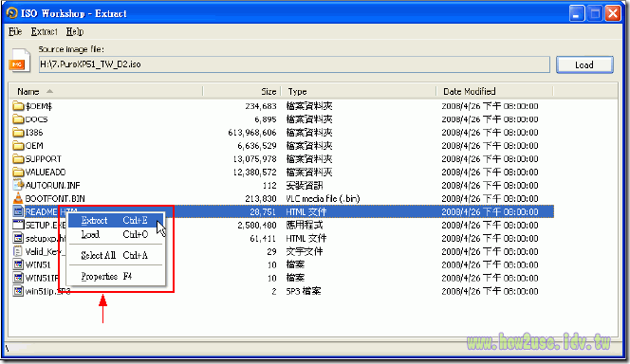The width and height of the screenshot is (630, 364).
Task: Click the size value 234,683
Action: [260, 106]
